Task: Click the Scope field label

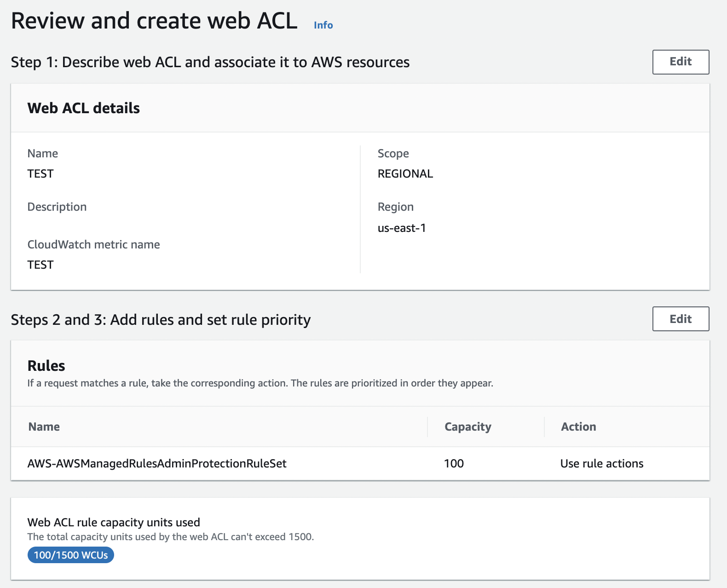Action: [x=393, y=153]
